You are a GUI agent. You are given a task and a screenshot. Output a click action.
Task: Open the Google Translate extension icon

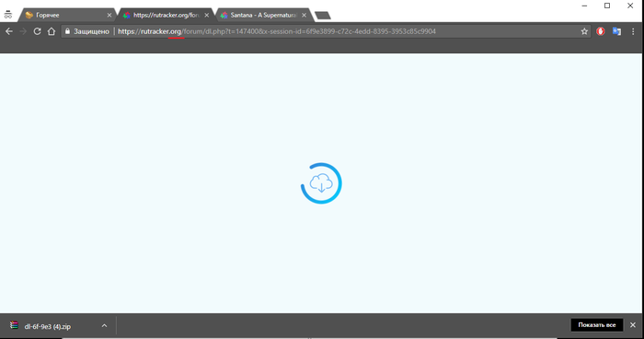click(616, 31)
